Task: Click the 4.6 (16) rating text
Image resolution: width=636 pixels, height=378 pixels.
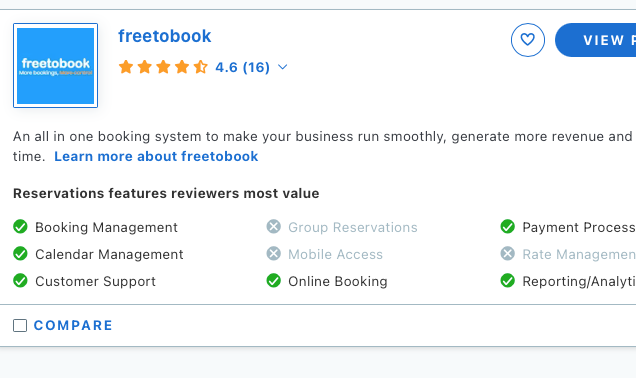Action: (x=243, y=67)
